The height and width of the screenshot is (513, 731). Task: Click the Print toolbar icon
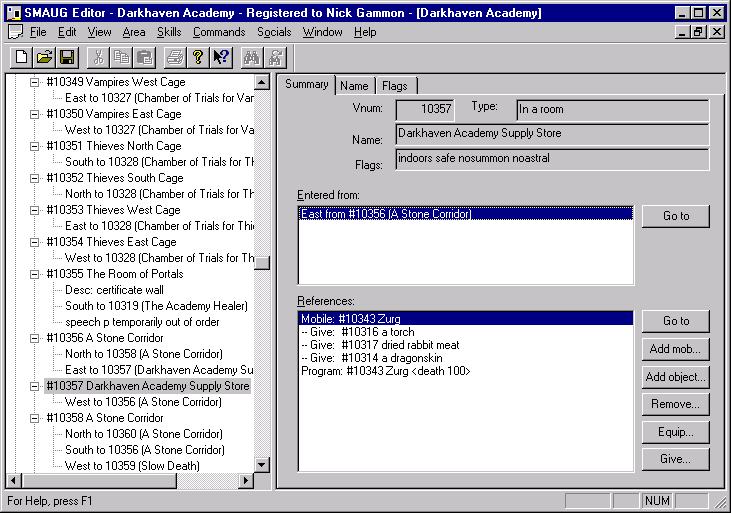(x=175, y=58)
